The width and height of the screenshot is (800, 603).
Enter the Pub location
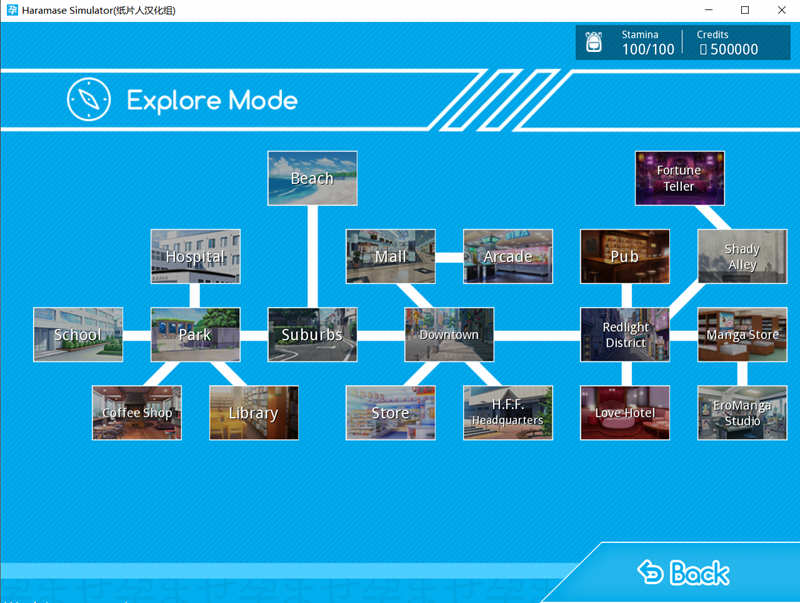coord(625,256)
